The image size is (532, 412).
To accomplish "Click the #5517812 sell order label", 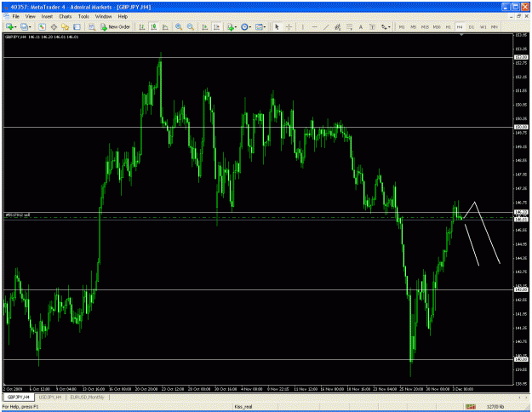I will [x=17, y=215].
